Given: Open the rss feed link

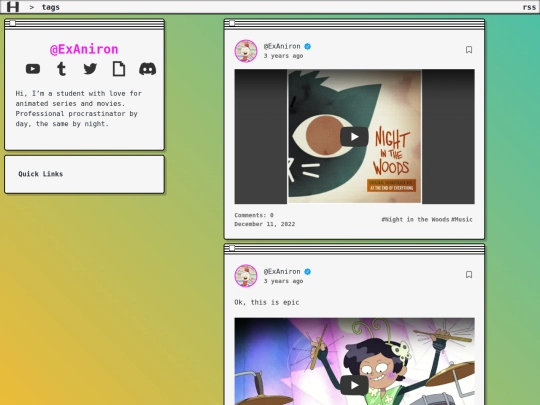Looking at the screenshot, I should pos(529,7).
